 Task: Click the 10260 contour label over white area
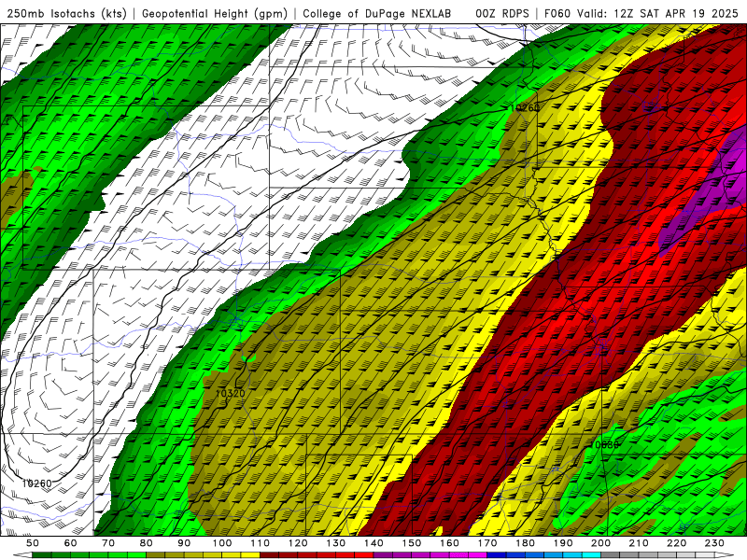[x=36, y=483]
